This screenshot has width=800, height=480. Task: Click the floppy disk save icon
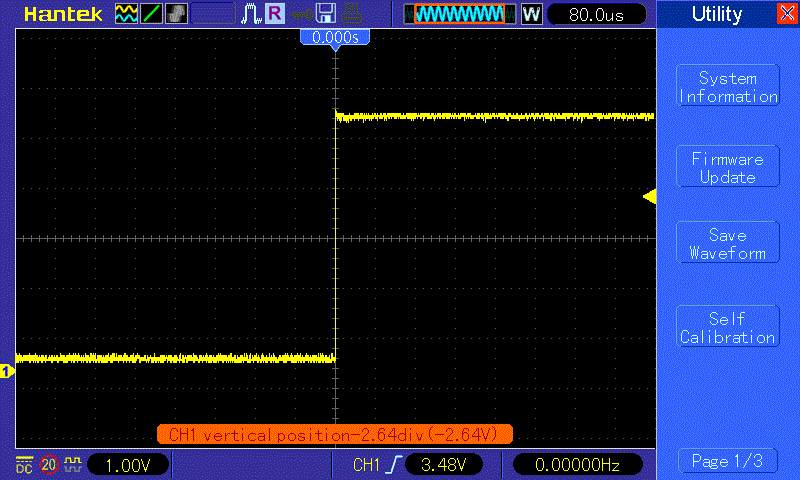325,14
